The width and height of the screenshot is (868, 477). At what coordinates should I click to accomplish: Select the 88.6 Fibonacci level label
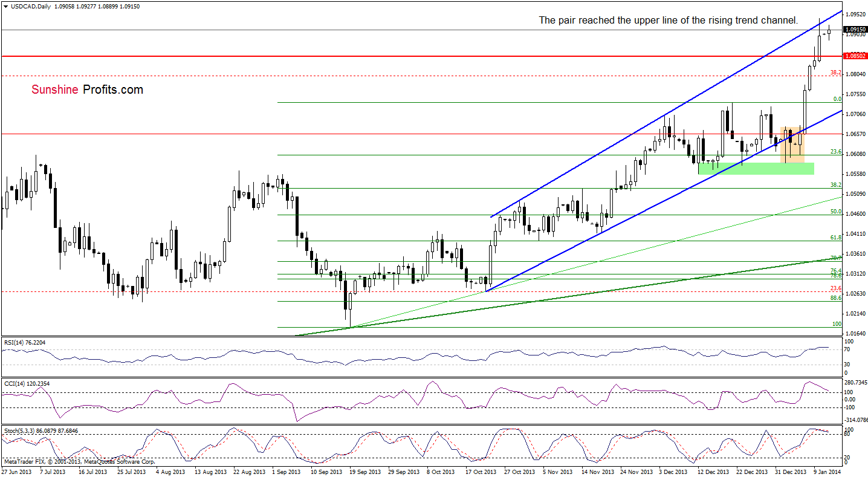pyautogui.click(x=836, y=297)
